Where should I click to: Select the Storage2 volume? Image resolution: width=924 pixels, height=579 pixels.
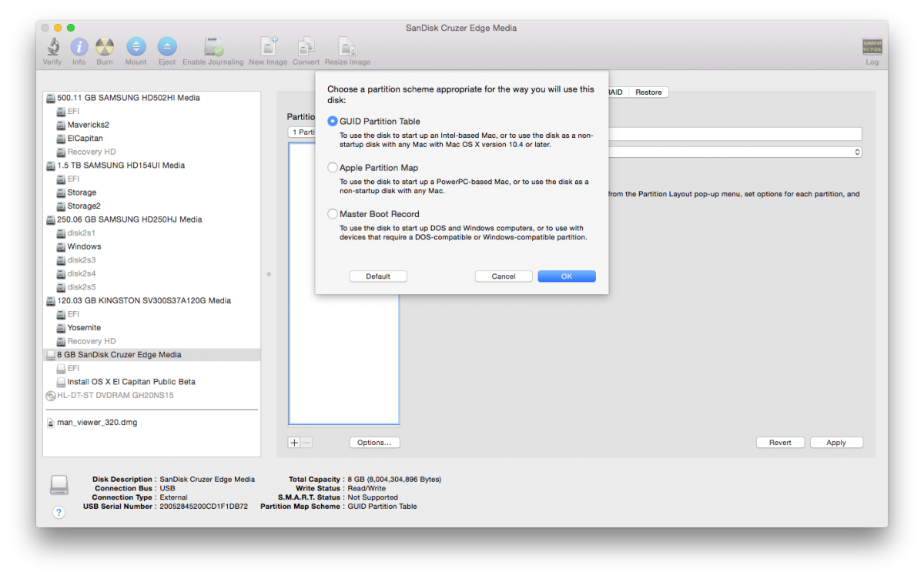(152, 206)
